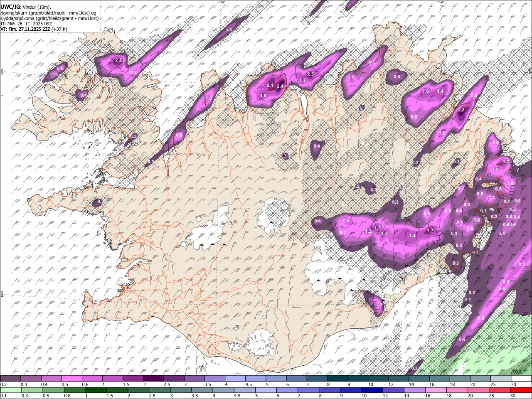
Task: Click the 2.4 precipitation value on the map
Action: (280, 86)
